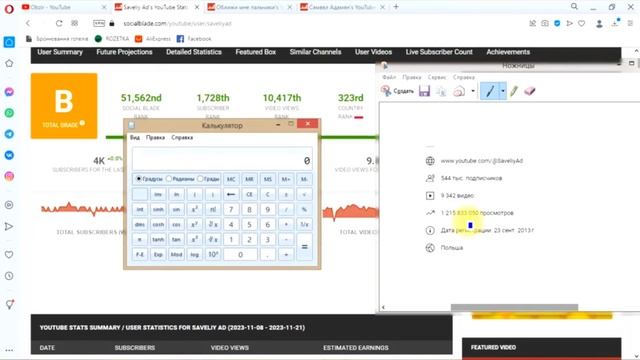Image resolution: width=640 pixels, height=360 pixels.
Task: Open the tab search magnifier icon
Action: click(x=574, y=7)
